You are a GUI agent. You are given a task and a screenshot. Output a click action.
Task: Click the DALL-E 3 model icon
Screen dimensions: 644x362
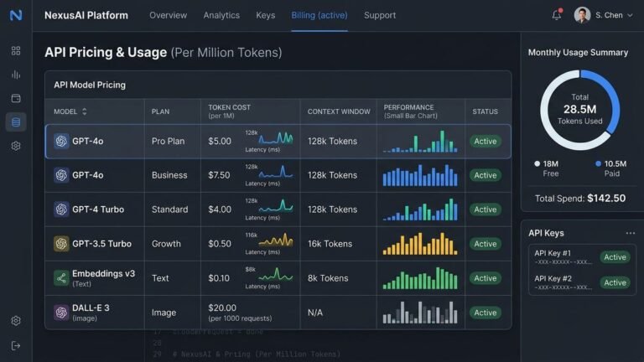pos(61,313)
